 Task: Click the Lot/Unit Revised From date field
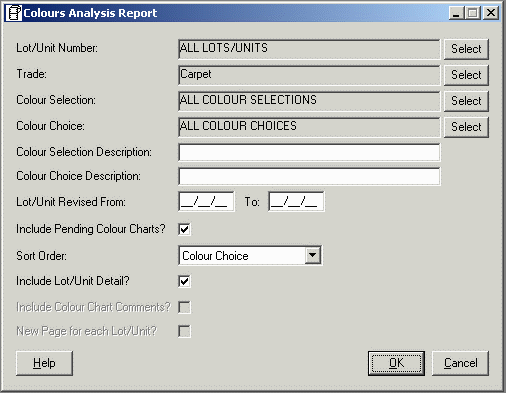point(206,202)
